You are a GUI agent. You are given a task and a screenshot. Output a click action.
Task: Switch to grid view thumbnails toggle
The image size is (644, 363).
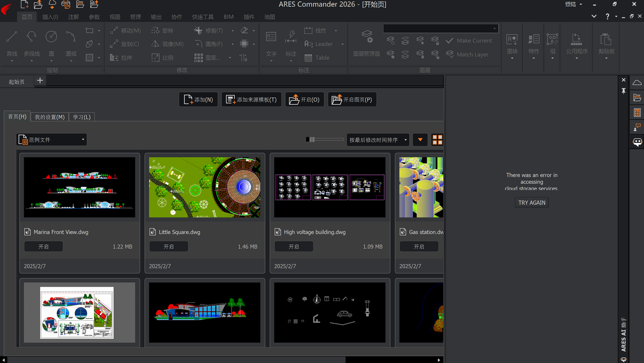coord(437,139)
